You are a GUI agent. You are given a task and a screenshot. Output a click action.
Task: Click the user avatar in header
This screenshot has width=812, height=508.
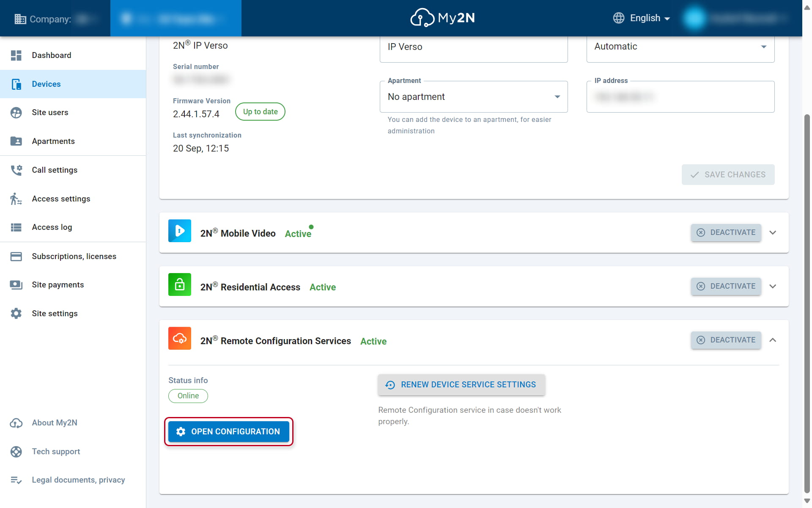click(694, 18)
